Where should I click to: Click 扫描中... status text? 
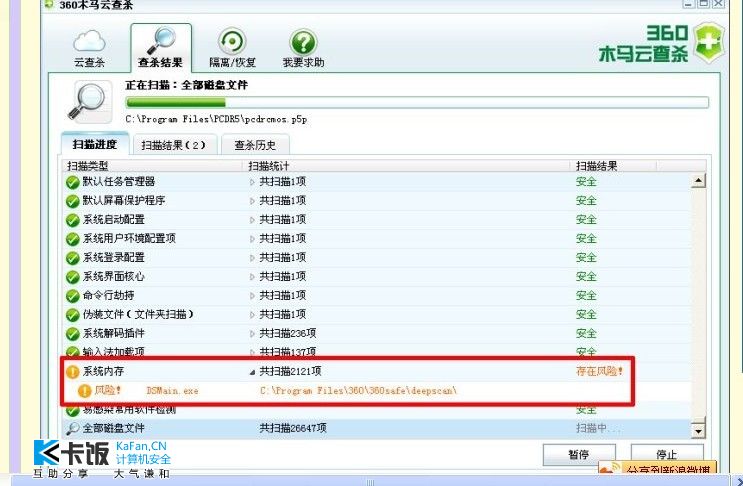point(598,428)
